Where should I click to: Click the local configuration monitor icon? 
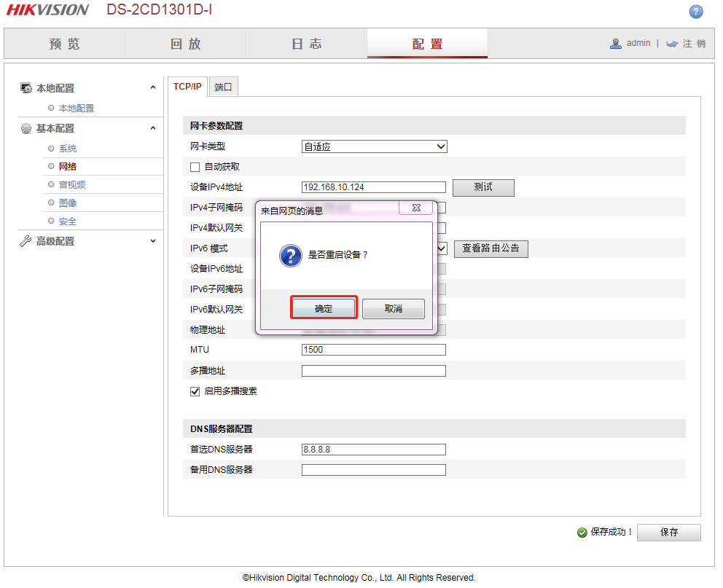[26, 88]
